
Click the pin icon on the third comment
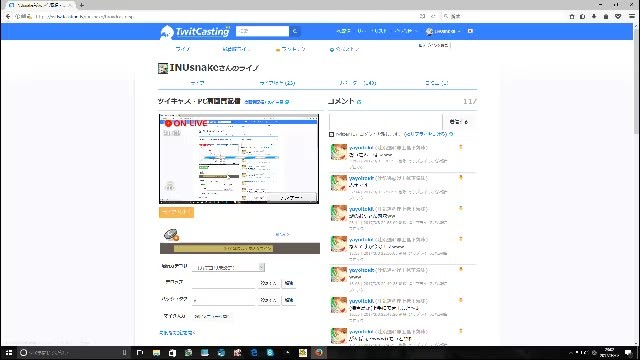coord(461,209)
